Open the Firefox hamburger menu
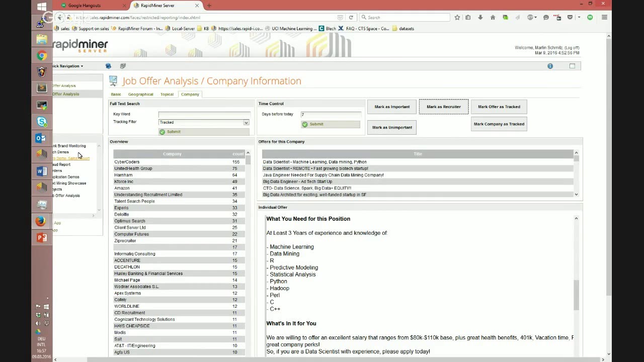The width and height of the screenshot is (644, 362). 604,17
